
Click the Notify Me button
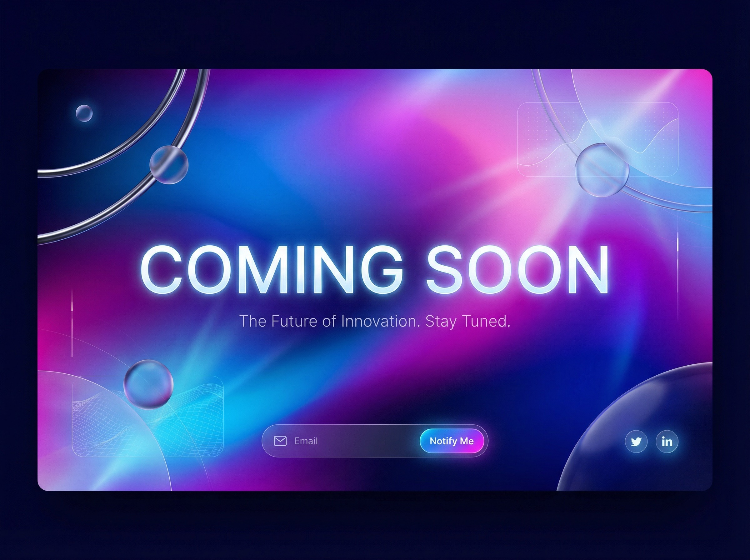click(452, 441)
